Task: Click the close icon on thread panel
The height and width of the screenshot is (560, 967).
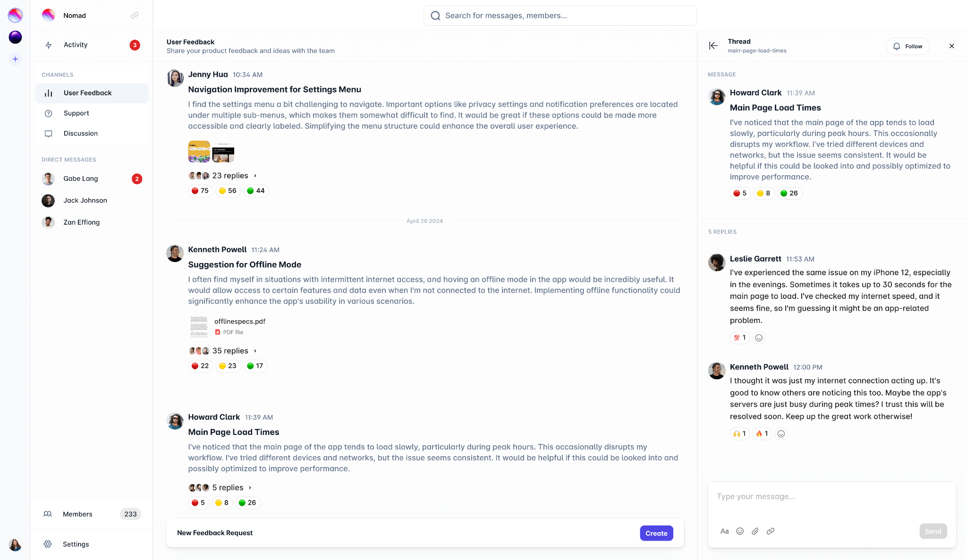Action: (952, 46)
